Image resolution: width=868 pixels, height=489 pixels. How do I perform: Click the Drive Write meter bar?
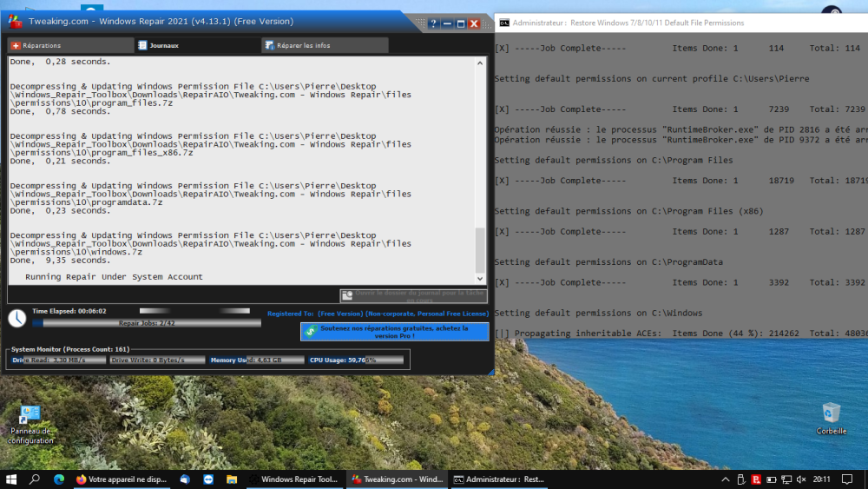tap(157, 360)
